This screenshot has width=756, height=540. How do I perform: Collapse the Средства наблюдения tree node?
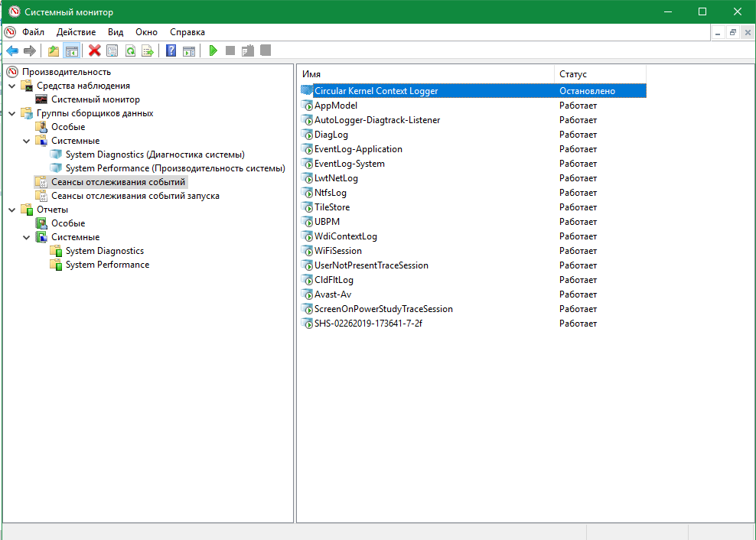[12, 86]
